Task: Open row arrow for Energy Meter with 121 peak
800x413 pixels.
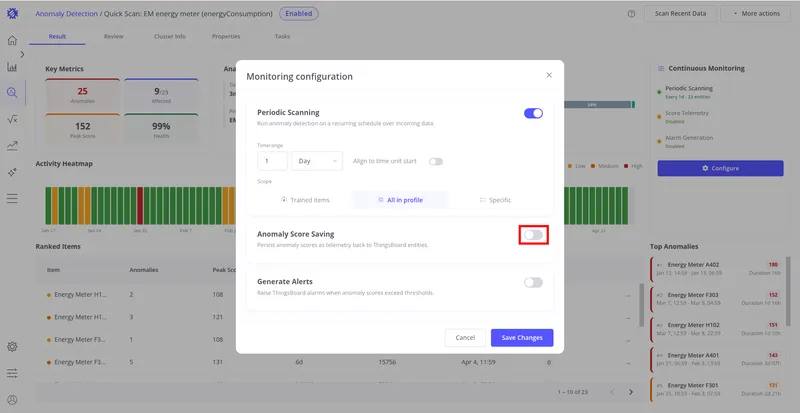Action: point(628,318)
